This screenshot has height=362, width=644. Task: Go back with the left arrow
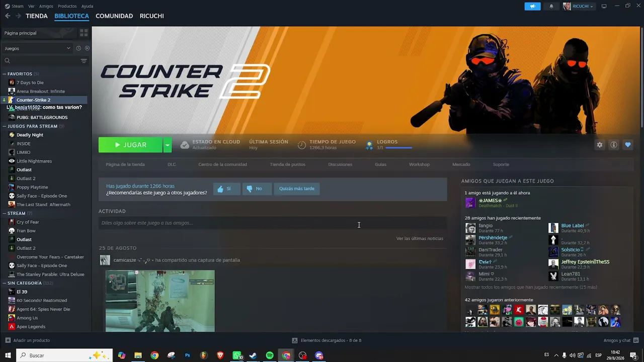click(x=8, y=16)
